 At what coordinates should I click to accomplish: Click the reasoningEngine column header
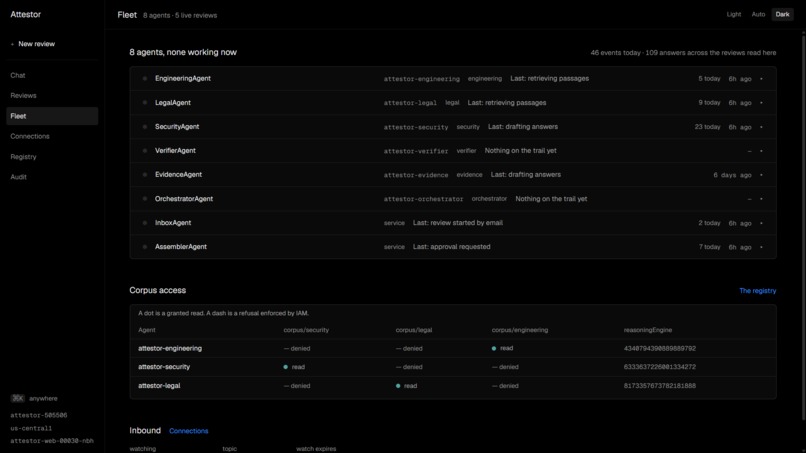648,330
